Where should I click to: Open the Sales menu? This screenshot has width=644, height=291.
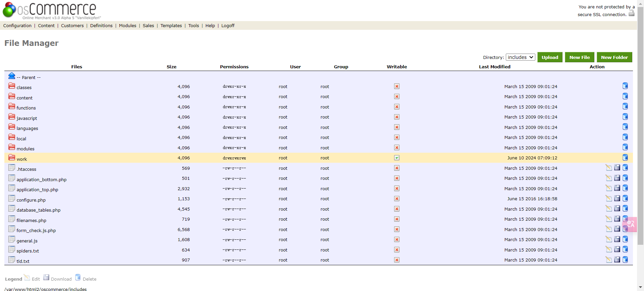pyautogui.click(x=148, y=25)
